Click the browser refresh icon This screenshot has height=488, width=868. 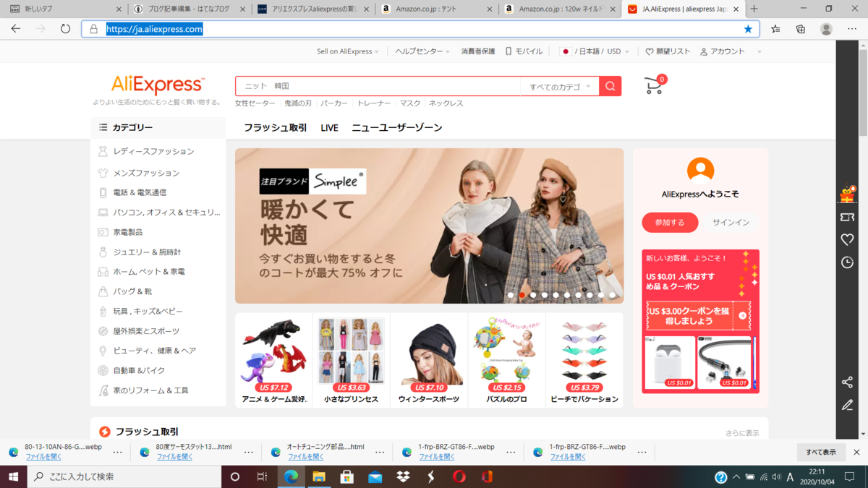65,29
